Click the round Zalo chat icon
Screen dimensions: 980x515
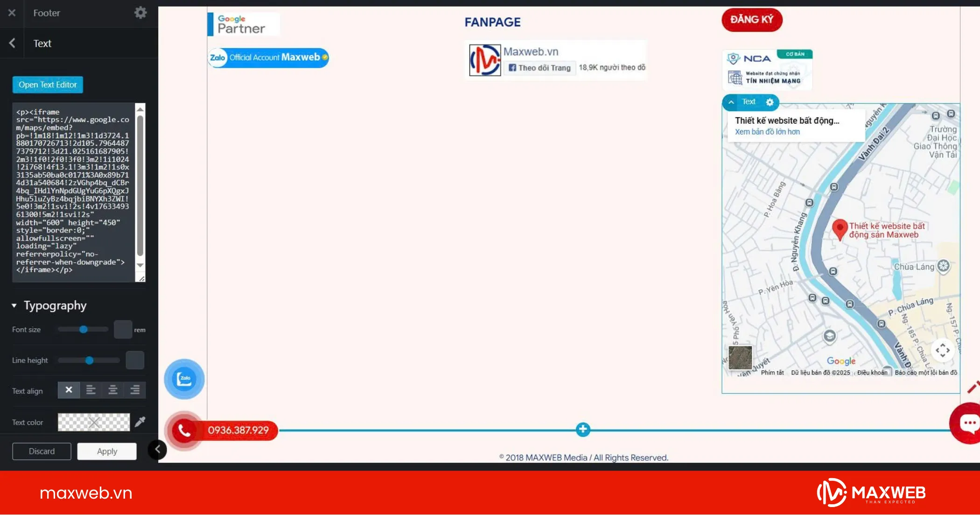[x=184, y=379]
